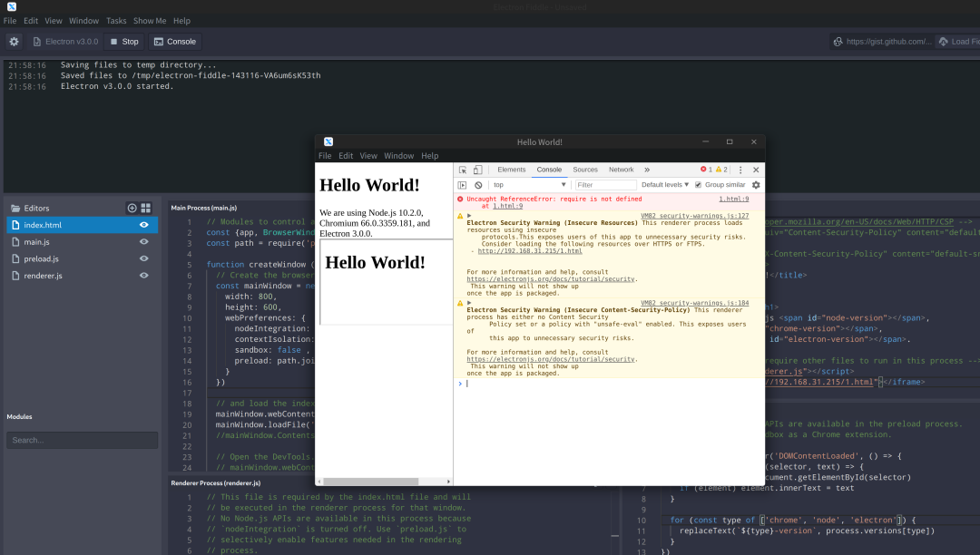This screenshot has width=980, height=555.
Task: Open the File menu in Electron Fiddle
Action: (x=10, y=21)
